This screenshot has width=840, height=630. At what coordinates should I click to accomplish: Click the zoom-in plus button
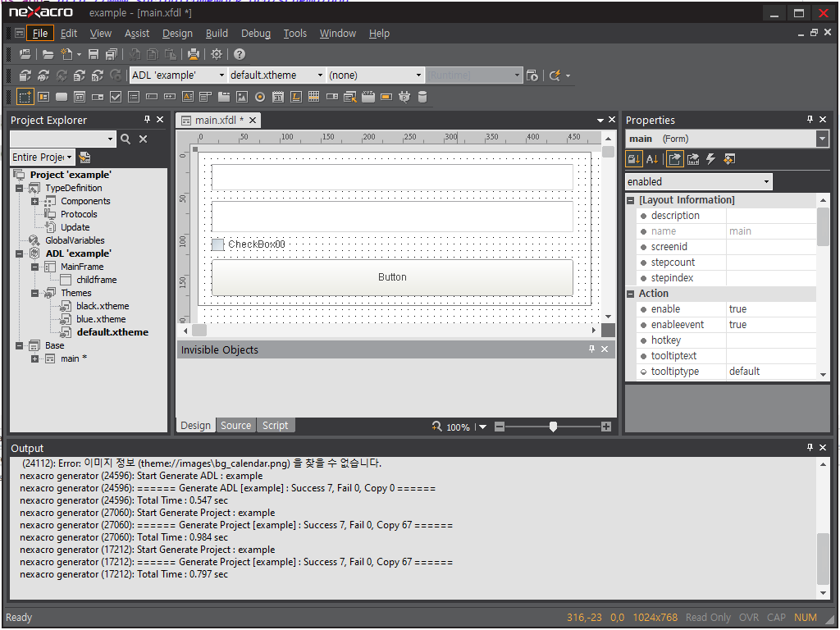(x=606, y=427)
